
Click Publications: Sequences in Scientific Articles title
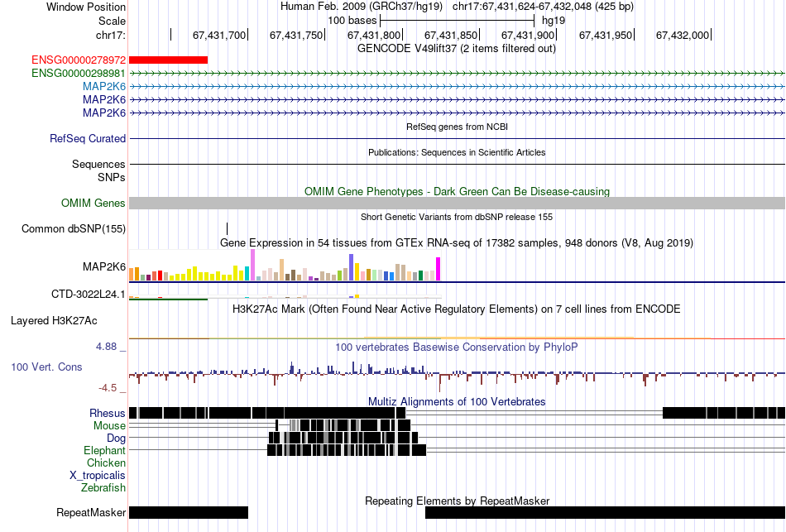457,152
